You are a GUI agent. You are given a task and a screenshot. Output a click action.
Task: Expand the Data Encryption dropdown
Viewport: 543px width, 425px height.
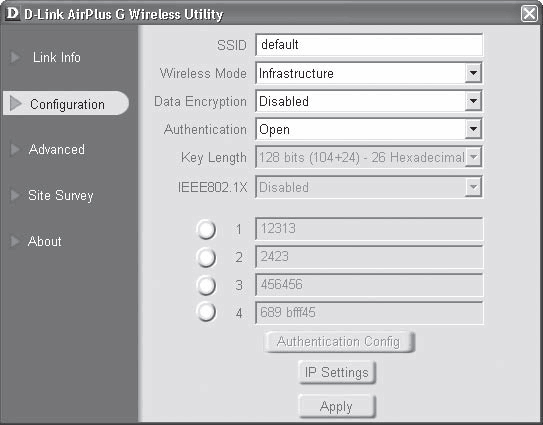(473, 101)
